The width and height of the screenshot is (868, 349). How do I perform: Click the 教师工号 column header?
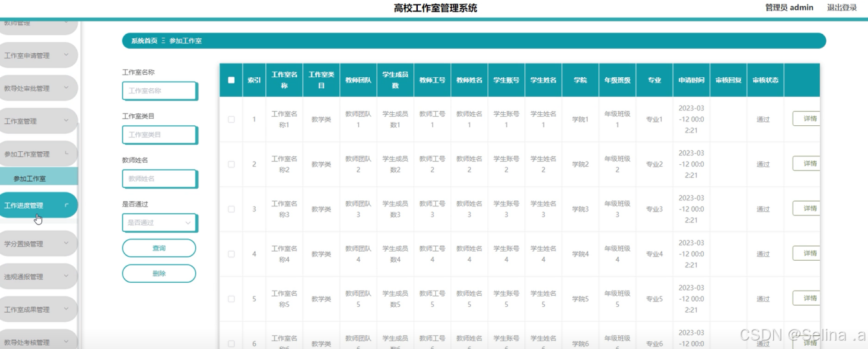(x=432, y=80)
